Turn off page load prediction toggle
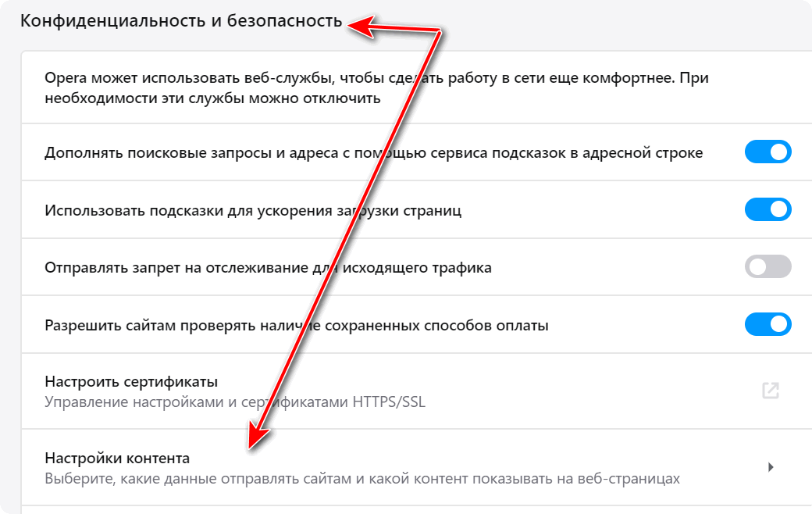 click(x=768, y=209)
